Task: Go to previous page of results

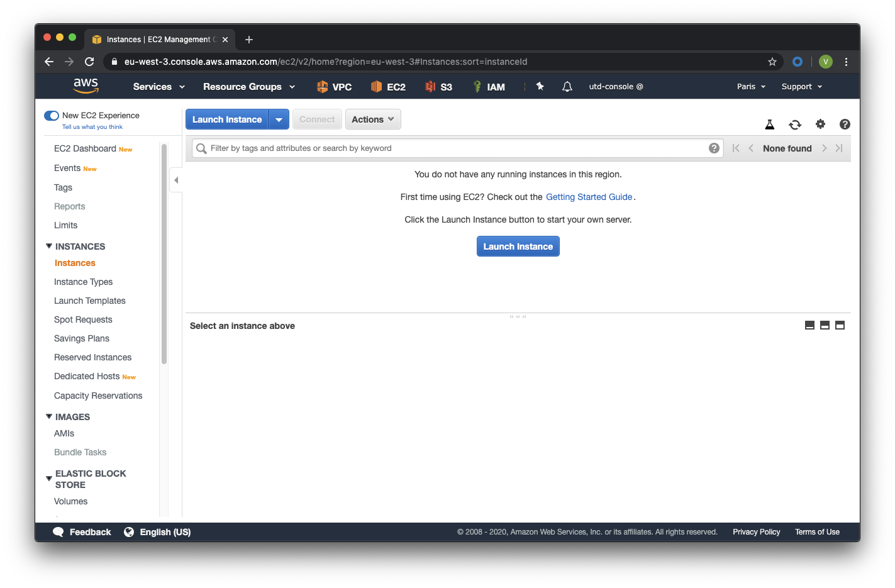Action: point(751,148)
